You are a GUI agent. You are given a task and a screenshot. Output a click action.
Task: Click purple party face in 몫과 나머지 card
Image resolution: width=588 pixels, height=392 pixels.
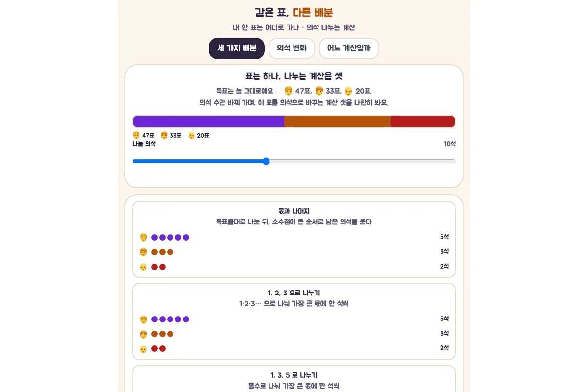pos(144,238)
